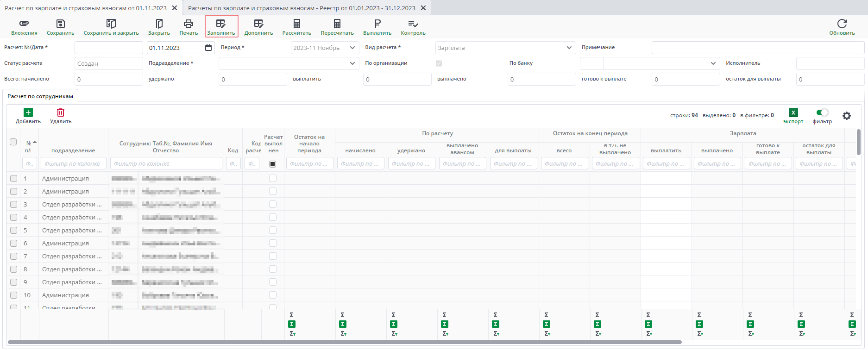Image resolution: width=868 pixels, height=350 pixels.
Task: Click the Заполнить fill icon
Action: click(x=221, y=24)
